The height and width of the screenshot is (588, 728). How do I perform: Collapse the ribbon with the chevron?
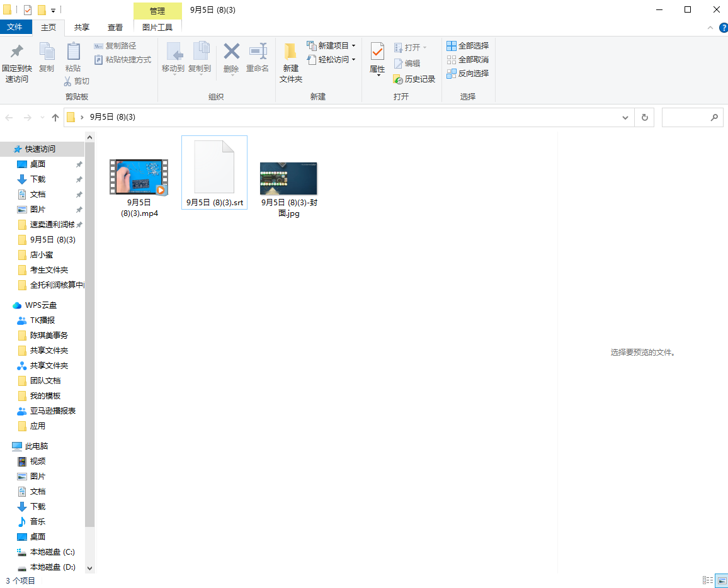710,28
